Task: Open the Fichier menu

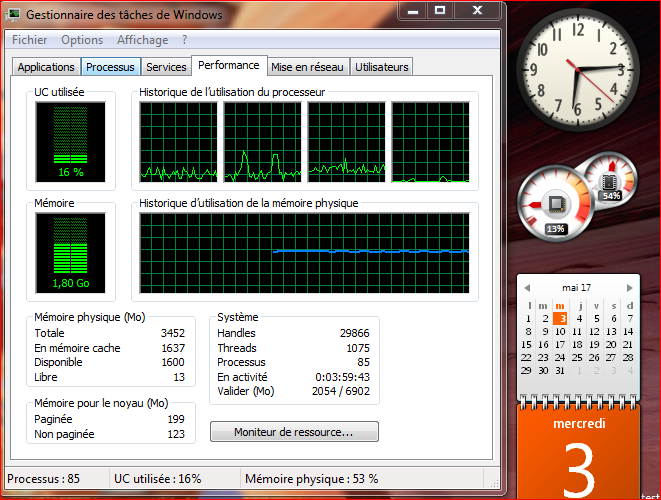Action: pyautogui.click(x=30, y=40)
